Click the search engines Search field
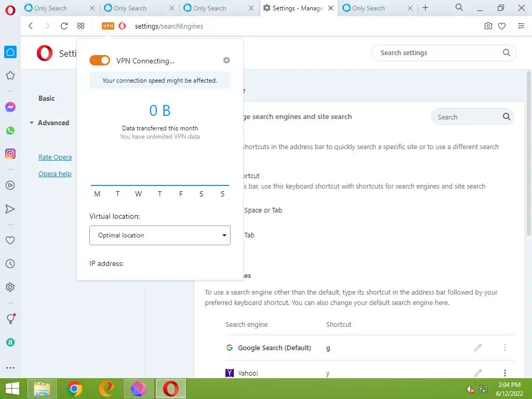This screenshot has width=532, height=399. pyautogui.click(x=473, y=117)
